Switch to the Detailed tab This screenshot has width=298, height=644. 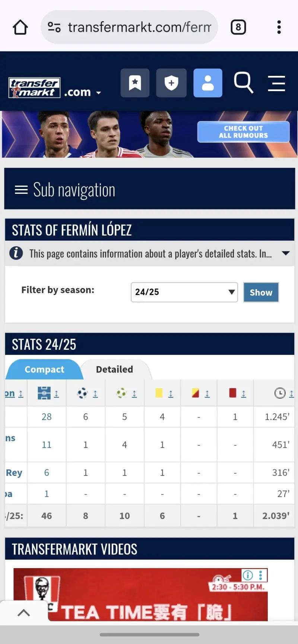click(x=114, y=369)
